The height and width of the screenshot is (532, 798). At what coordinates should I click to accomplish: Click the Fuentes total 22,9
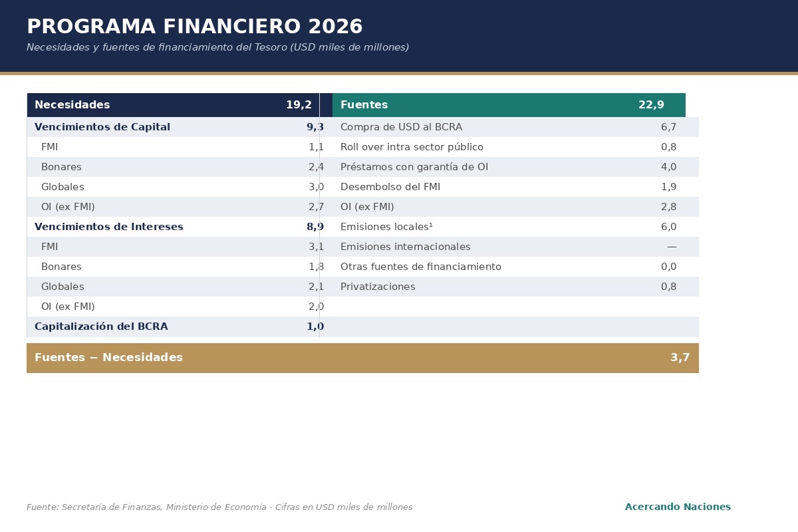click(651, 105)
